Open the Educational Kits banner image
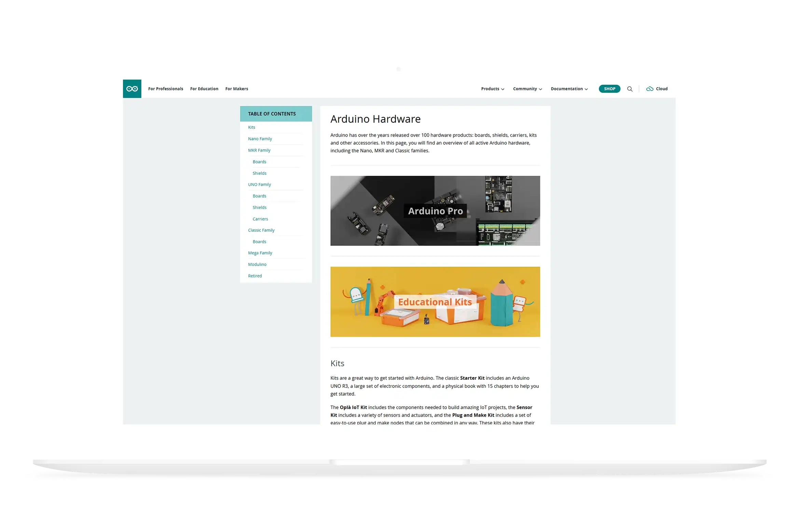798x532 pixels. (435, 302)
